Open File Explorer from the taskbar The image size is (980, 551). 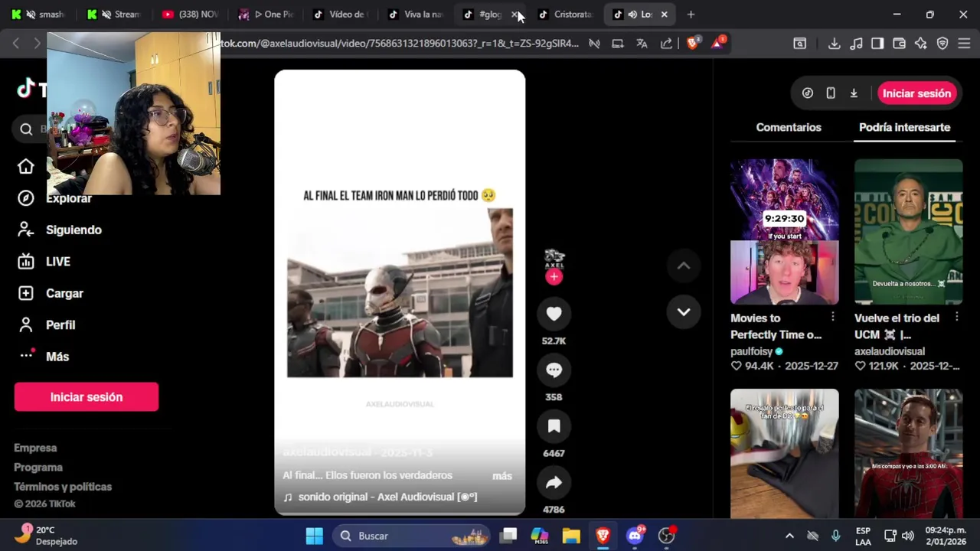[x=571, y=536]
